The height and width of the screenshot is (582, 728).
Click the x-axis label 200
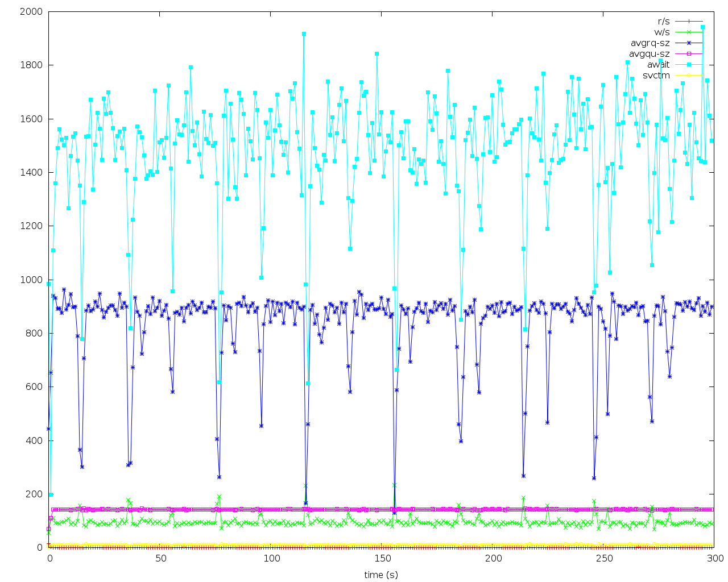(x=493, y=558)
